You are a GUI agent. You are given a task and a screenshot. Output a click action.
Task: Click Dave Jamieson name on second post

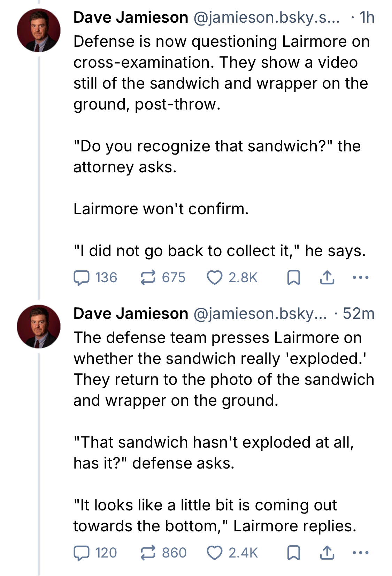pyautogui.click(x=131, y=314)
